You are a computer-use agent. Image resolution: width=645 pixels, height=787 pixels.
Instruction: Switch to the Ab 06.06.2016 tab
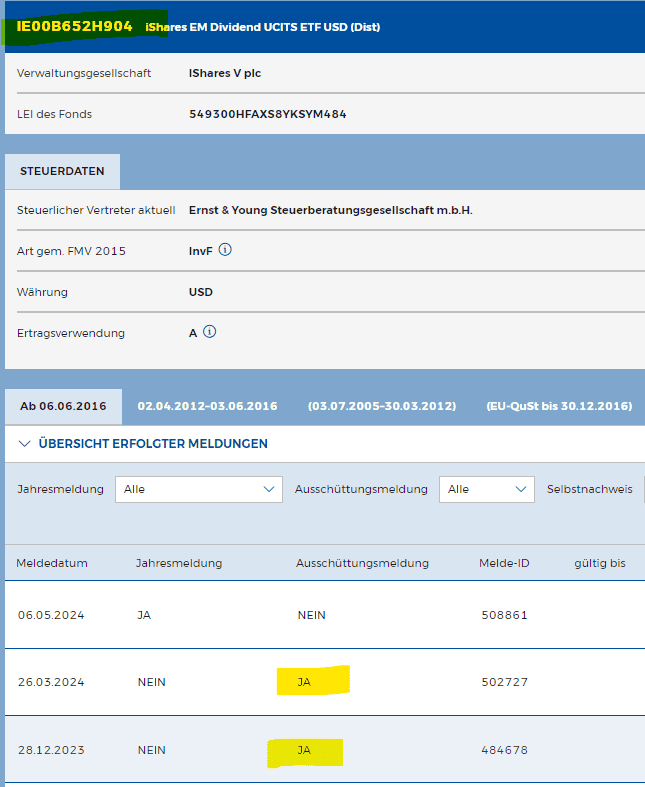tap(63, 406)
